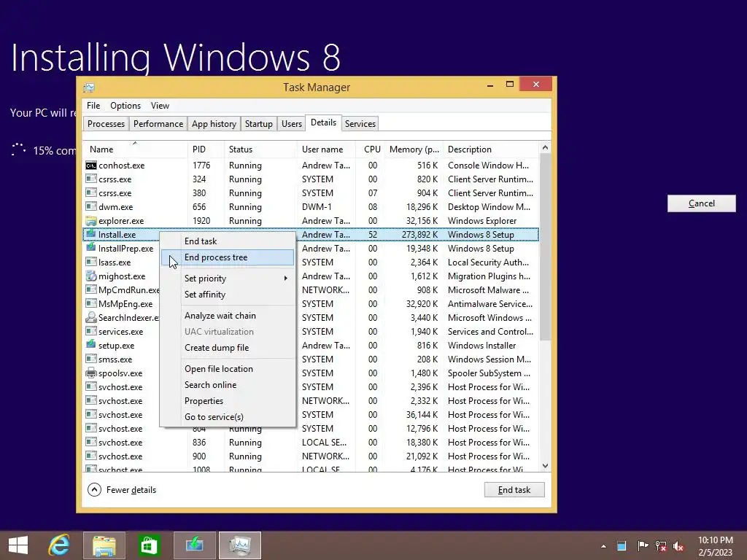Screen dimensions: 747x560
Task: Click the mighost.exe process icon
Action: (x=90, y=276)
